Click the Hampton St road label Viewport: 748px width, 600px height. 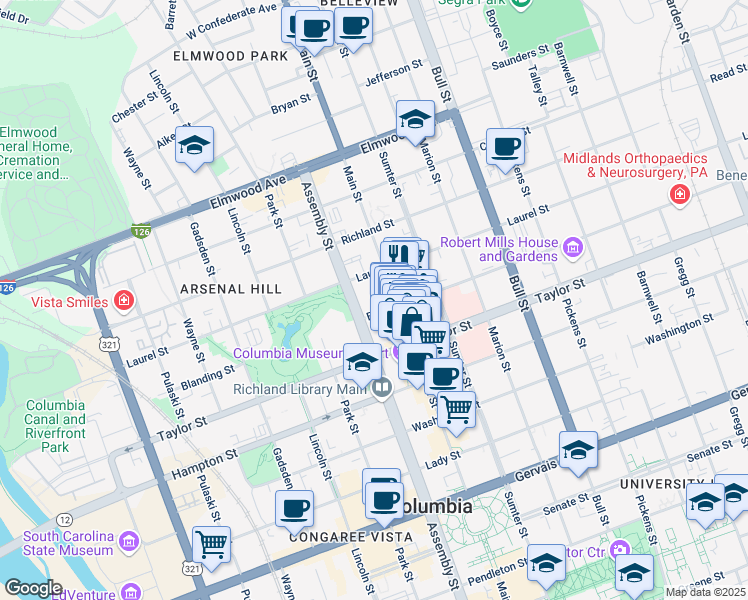click(204, 464)
